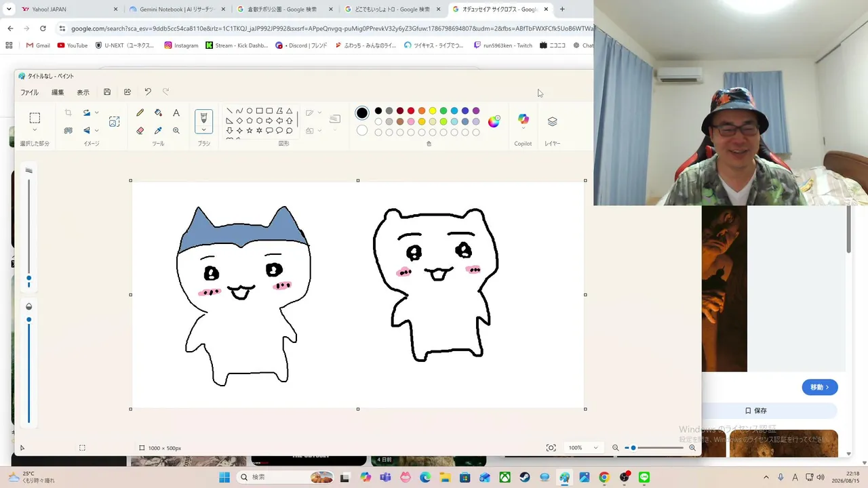Choose the Text tool in Paint
Image resolution: width=868 pixels, height=488 pixels.
click(176, 113)
